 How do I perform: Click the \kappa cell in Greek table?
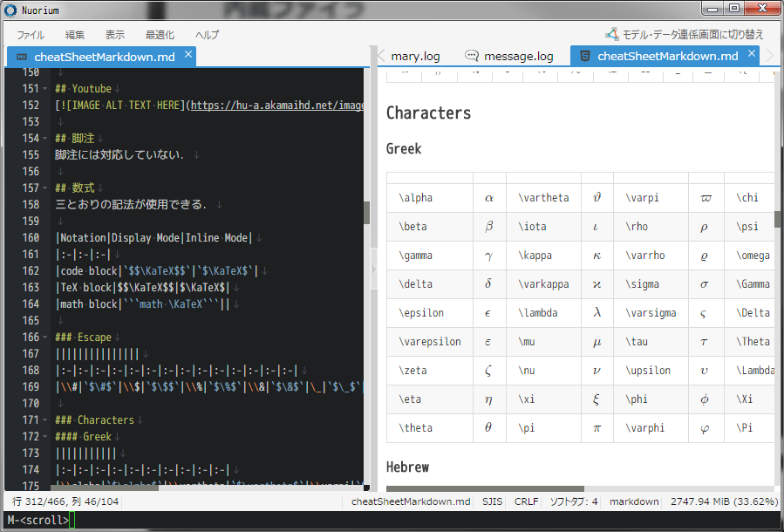pos(543,256)
